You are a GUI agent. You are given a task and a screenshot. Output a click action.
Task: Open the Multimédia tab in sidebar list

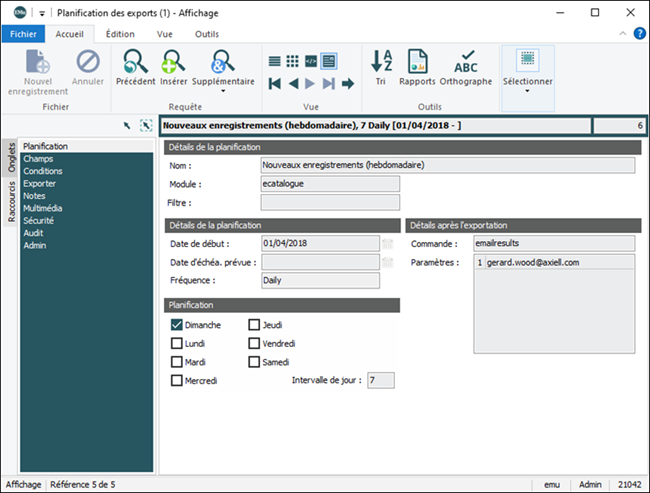point(45,208)
